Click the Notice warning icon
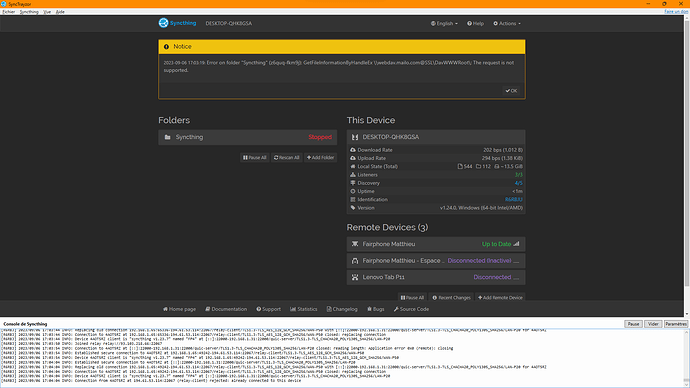The height and width of the screenshot is (388, 690). (166, 47)
